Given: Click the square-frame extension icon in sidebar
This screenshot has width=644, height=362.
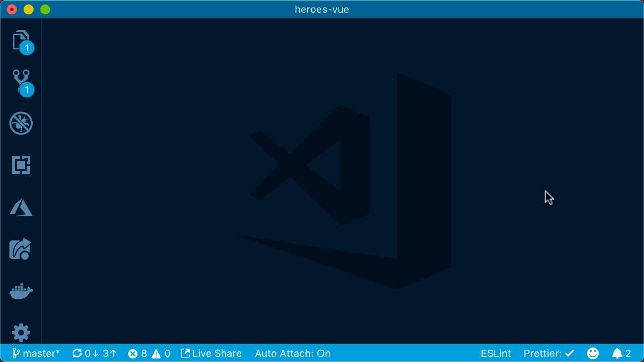Looking at the screenshot, I should [21, 165].
